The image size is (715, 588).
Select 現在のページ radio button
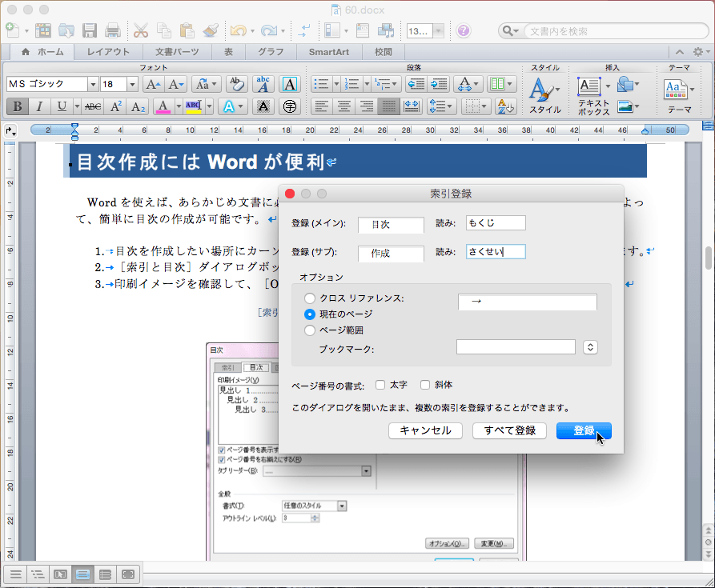(x=310, y=314)
